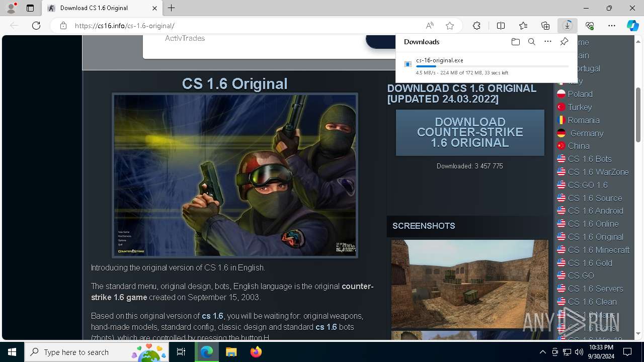Click the Turkey flag icon
This screenshot has height=362, width=644.
(x=561, y=107)
